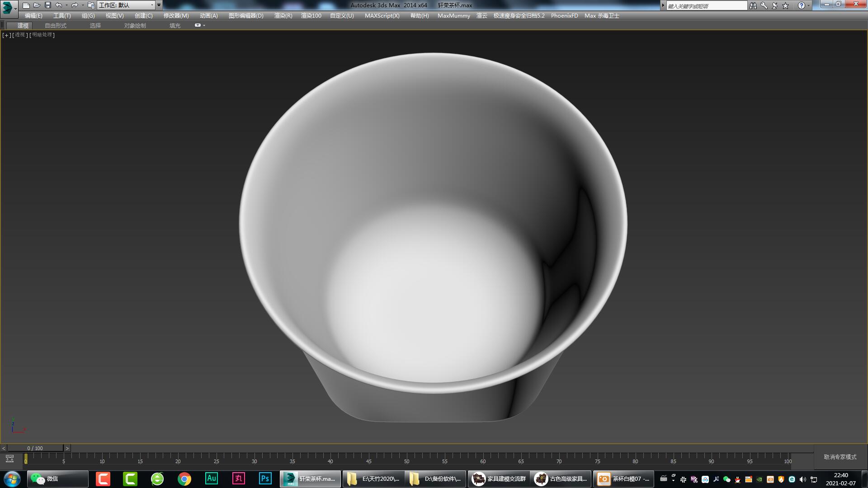Switch to the 自由形式 ribbon tab
Viewport: 868px width, 488px height.
55,25
